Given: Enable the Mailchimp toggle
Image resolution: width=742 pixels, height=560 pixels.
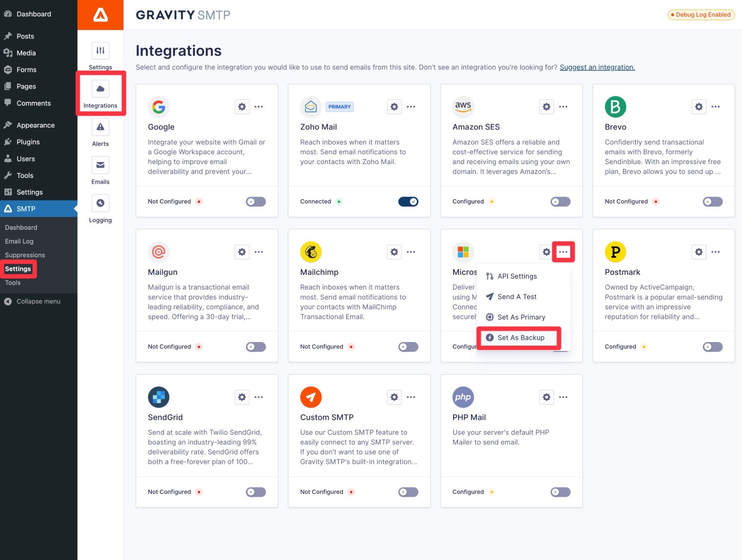Looking at the screenshot, I should pos(408,347).
